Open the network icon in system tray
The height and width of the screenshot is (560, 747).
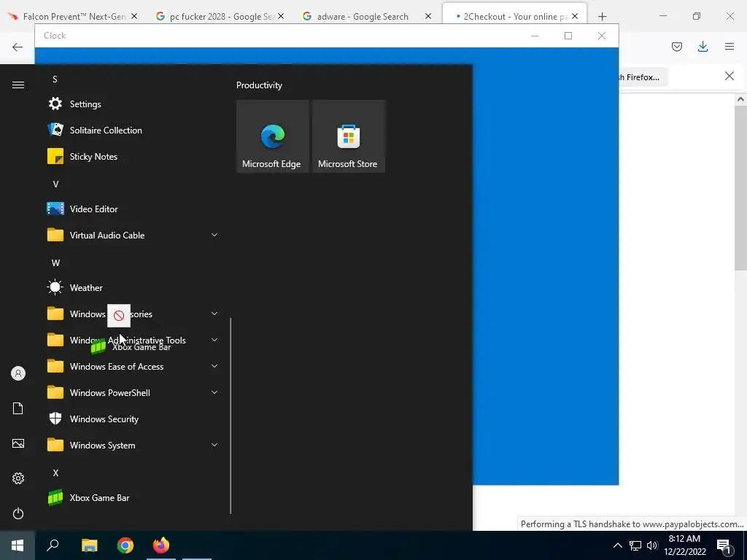635,545
